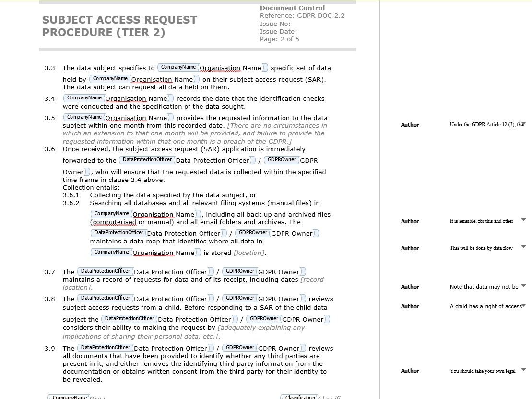532x399 pixels.
Task: Click the misspelled word 'computerised' in 3.6.2
Action: pyautogui.click(x=114, y=222)
